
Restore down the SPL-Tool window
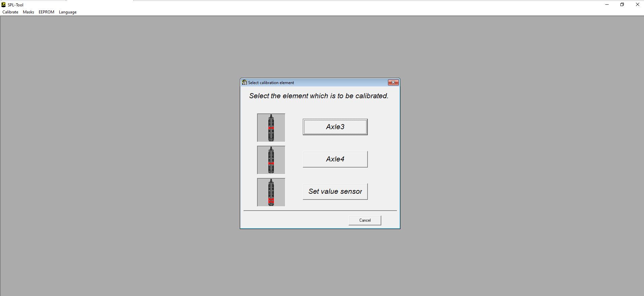click(622, 5)
